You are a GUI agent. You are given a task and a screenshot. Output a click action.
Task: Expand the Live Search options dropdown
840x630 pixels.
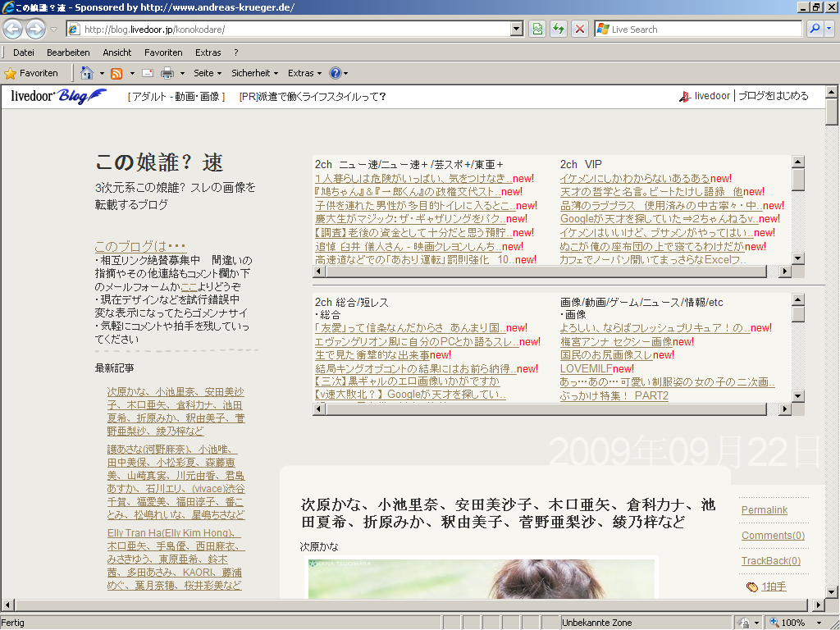point(829,29)
